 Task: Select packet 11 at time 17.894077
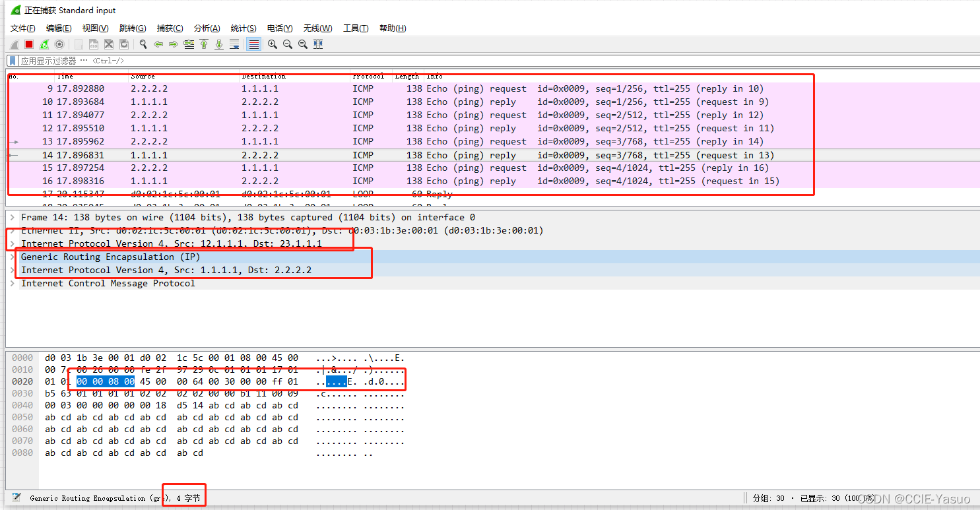(493, 115)
